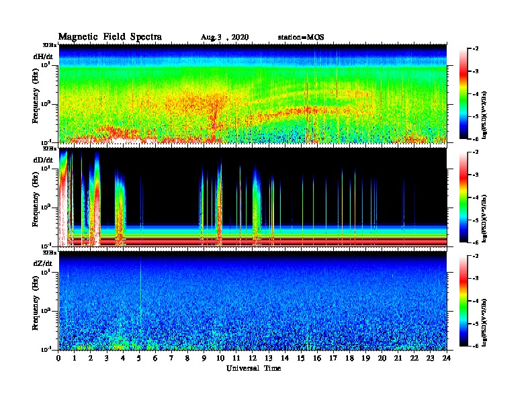Click the hour 17 tick label
The height and width of the screenshot is (411, 532).
pos(334,358)
